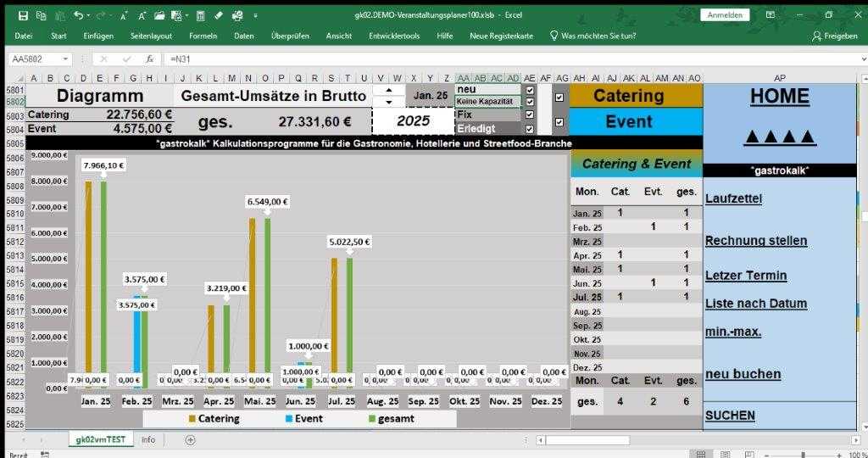
Task: Click the Save icon in quick access toolbar
Action: click(23, 15)
